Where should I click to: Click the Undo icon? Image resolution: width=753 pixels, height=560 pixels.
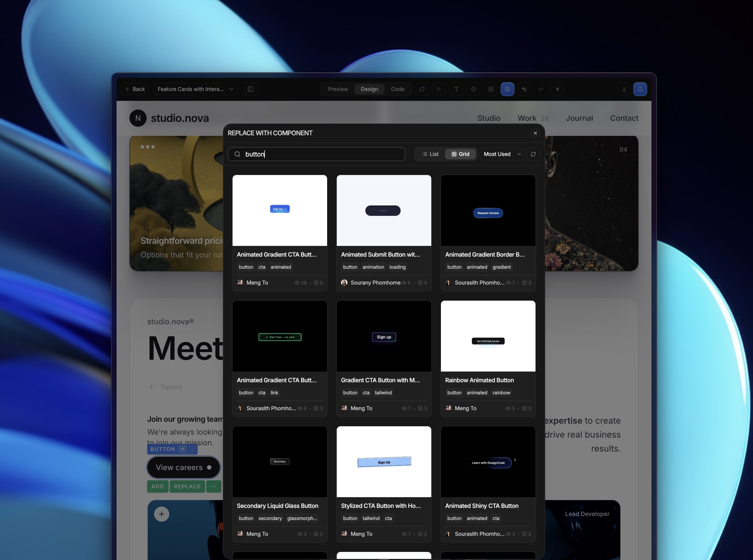[x=524, y=89]
